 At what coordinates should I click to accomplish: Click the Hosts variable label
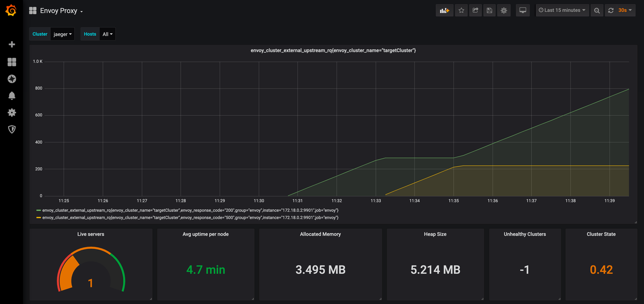pos(90,34)
